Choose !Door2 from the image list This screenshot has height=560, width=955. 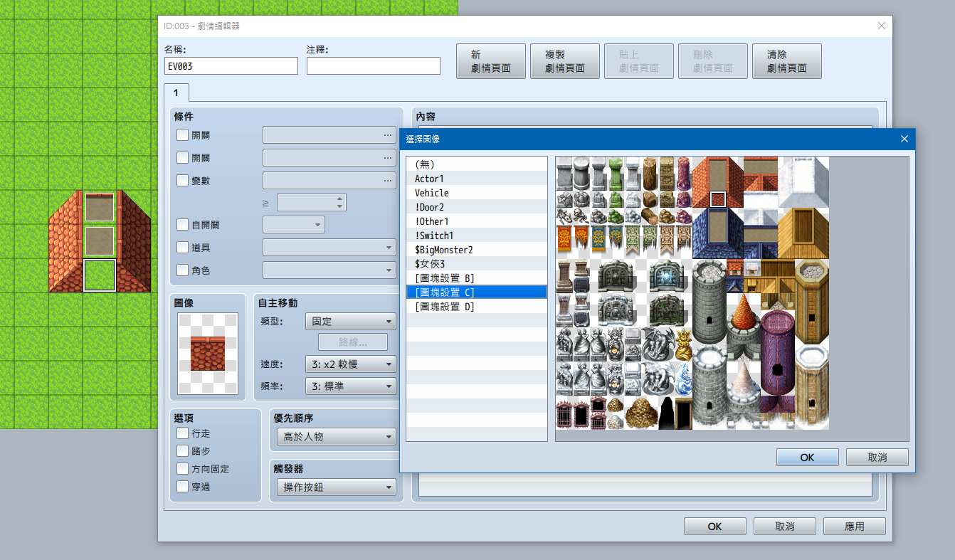tap(476, 207)
